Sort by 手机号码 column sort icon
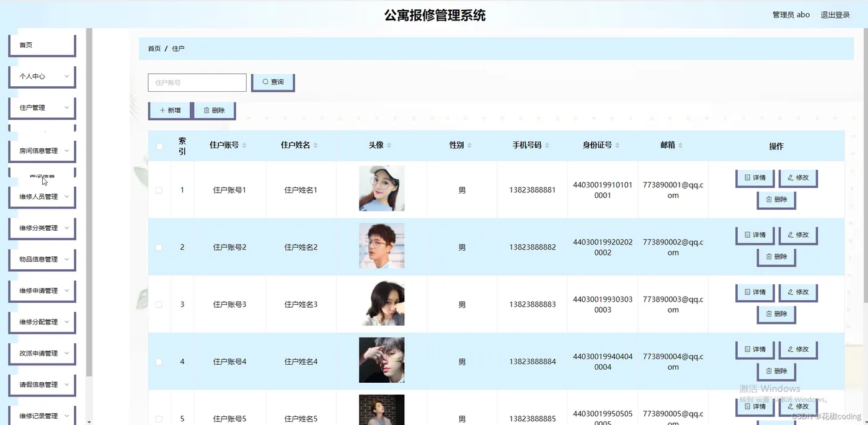The height and width of the screenshot is (425, 868). pyautogui.click(x=547, y=145)
